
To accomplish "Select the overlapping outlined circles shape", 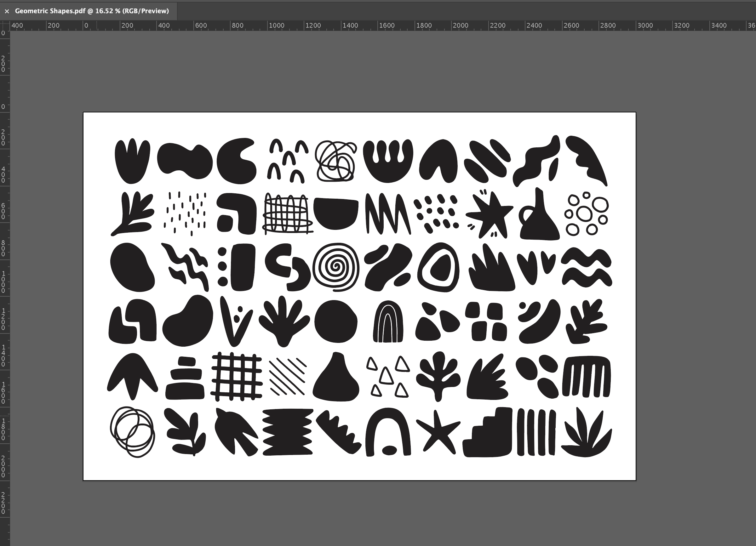I will (x=133, y=432).
